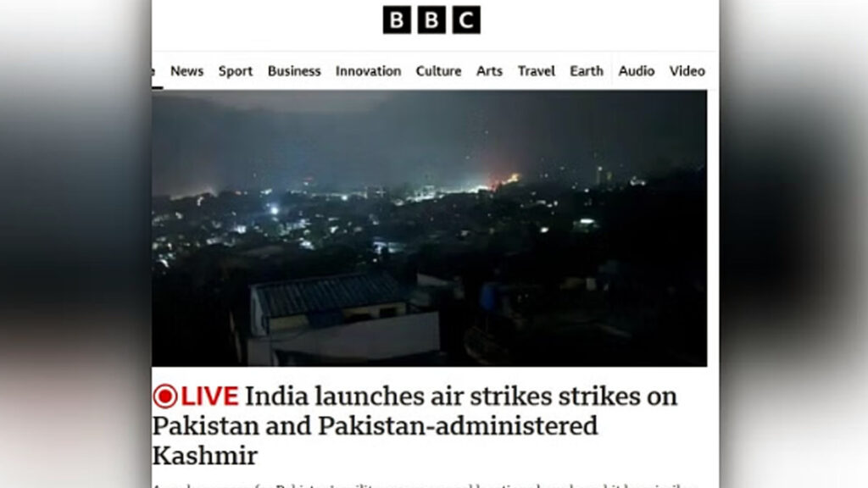Open the Sport section
Screen dimensions: 868x488
236,71
